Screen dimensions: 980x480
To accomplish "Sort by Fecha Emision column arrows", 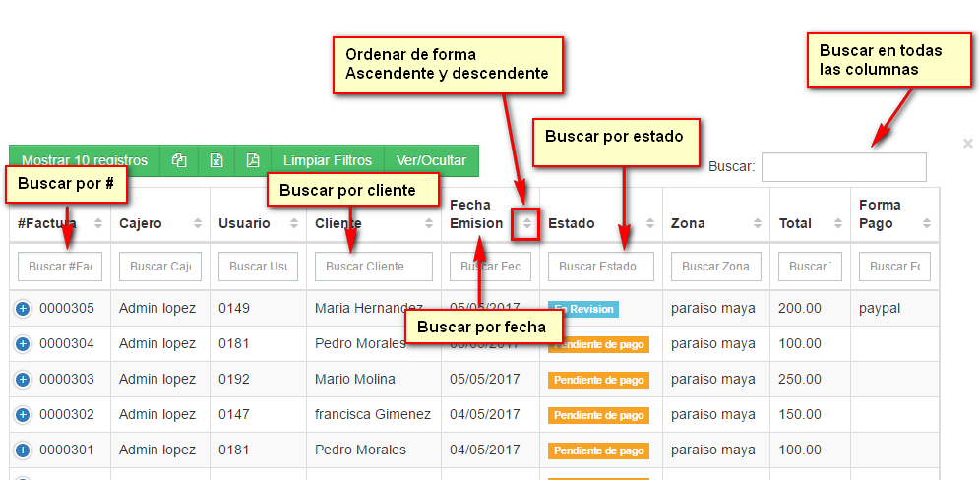I will pyautogui.click(x=526, y=224).
